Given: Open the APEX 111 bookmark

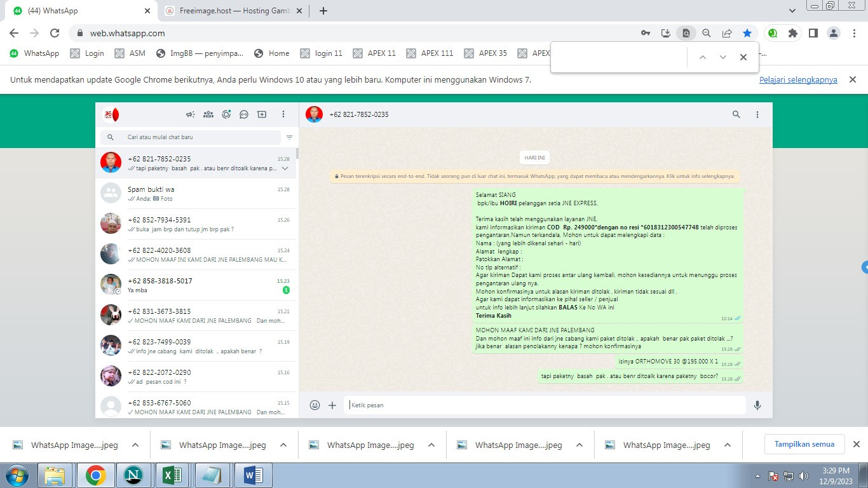Looking at the screenshot, I should click(430, 53).
